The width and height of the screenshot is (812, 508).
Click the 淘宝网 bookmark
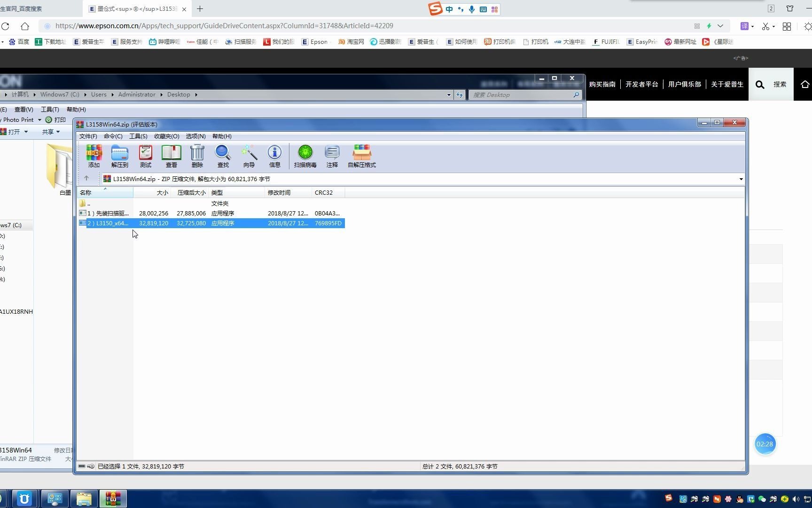(x=351, y=42)
